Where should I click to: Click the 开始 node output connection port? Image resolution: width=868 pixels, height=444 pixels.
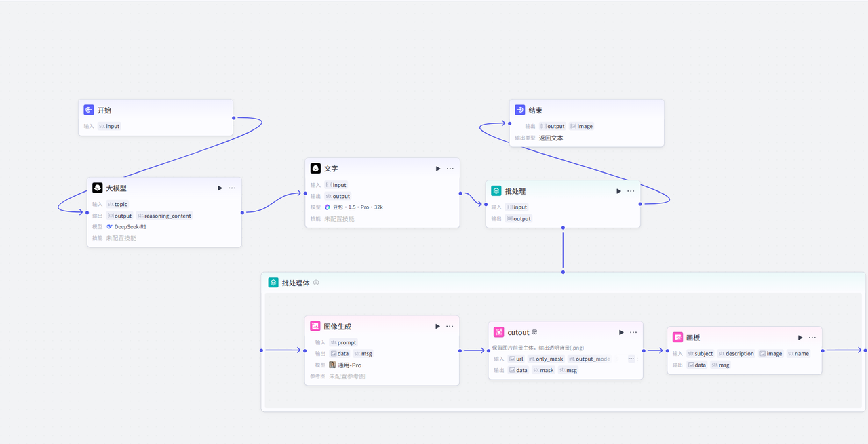233,118
